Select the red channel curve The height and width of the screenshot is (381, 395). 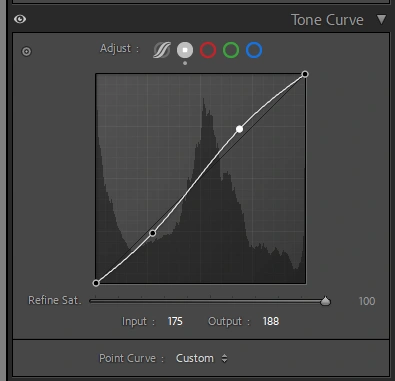[x=208, y=50]
